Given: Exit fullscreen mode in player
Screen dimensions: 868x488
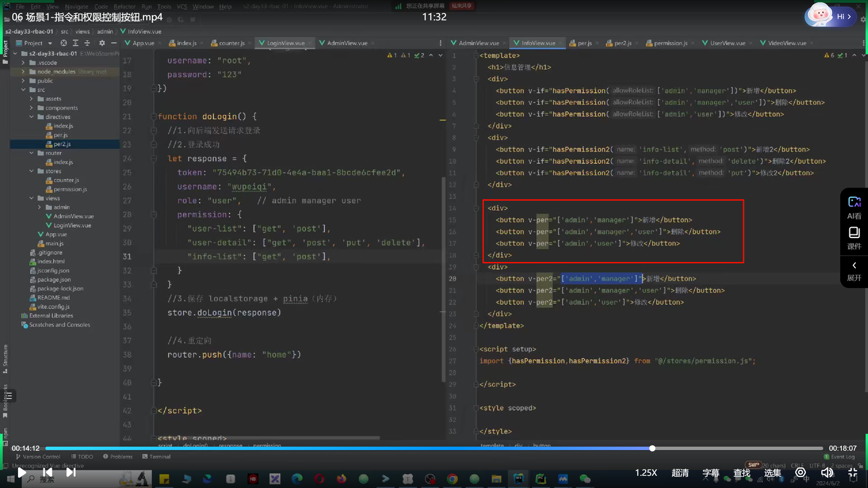Looking at the screenshot, I should tap(852, 473).
